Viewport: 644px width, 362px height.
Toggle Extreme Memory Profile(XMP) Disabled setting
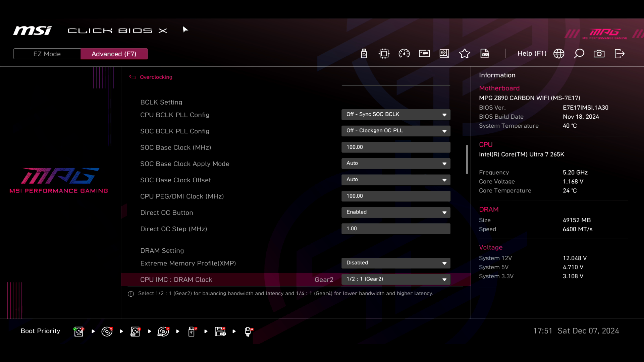pos(396,263)
